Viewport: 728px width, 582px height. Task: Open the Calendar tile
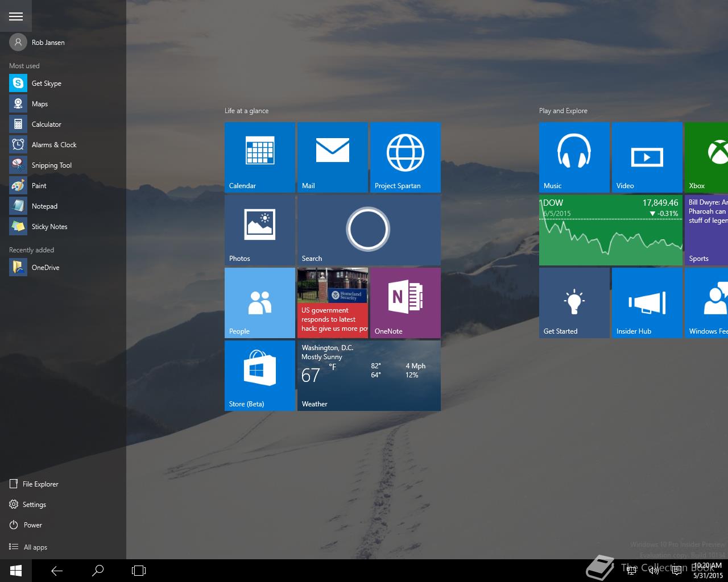[260, 157]
